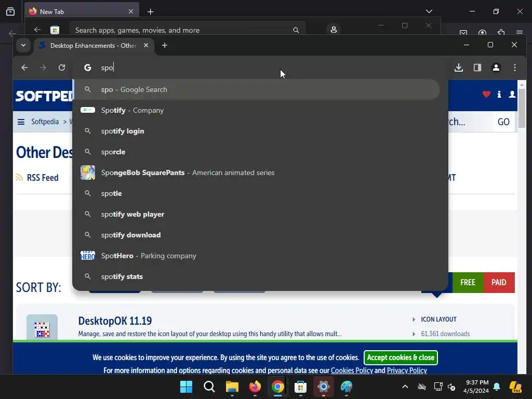Click the Softpedia search GO button

[503, 122]
